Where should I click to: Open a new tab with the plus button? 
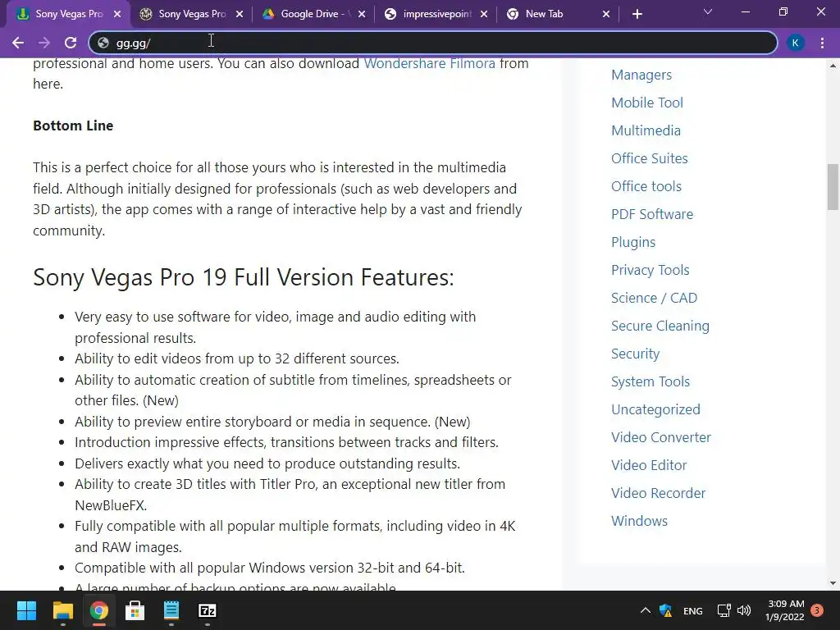pos(637,14)
